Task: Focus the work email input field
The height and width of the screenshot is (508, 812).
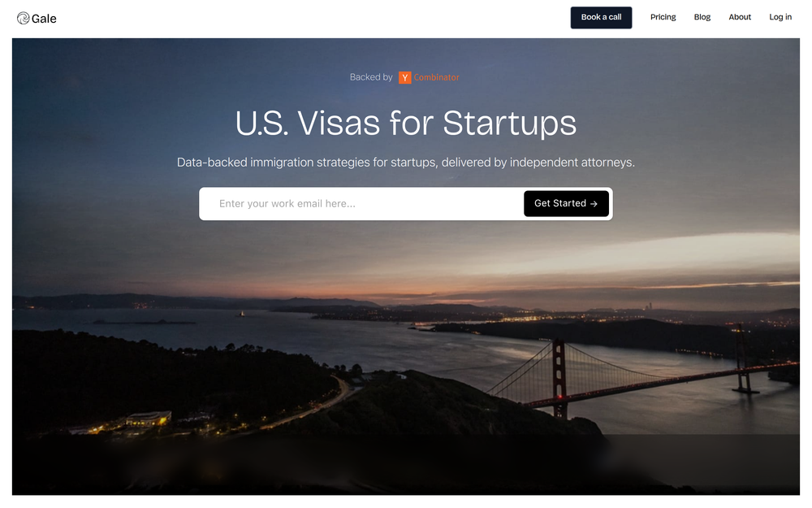Action: point(362,204)
